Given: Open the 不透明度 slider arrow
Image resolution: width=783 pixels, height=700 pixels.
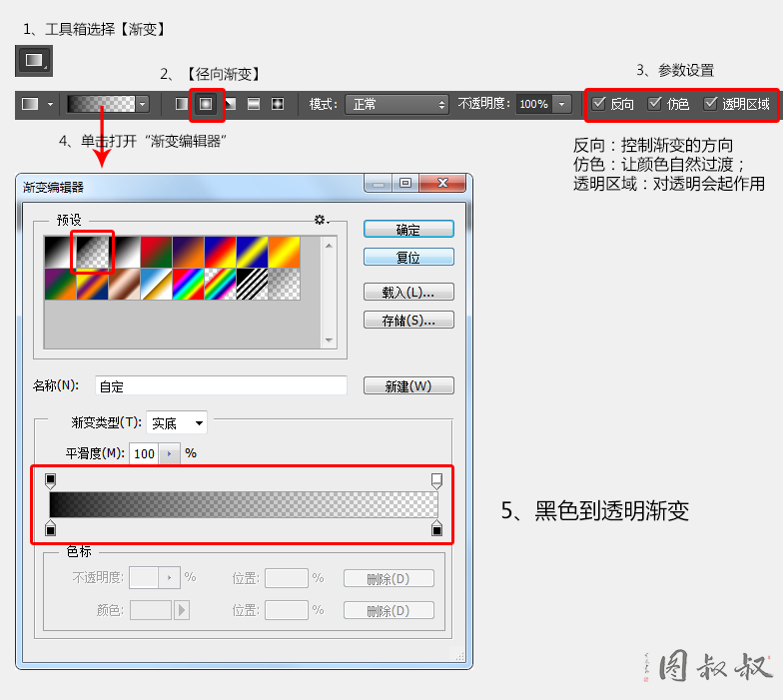Looking at the screenshot, I should tap(562, 104).
